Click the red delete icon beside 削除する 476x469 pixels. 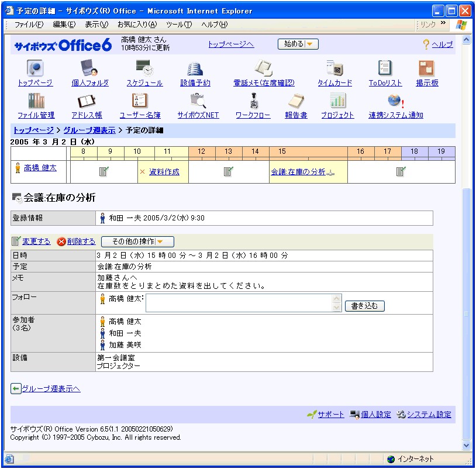coord(61,242)
